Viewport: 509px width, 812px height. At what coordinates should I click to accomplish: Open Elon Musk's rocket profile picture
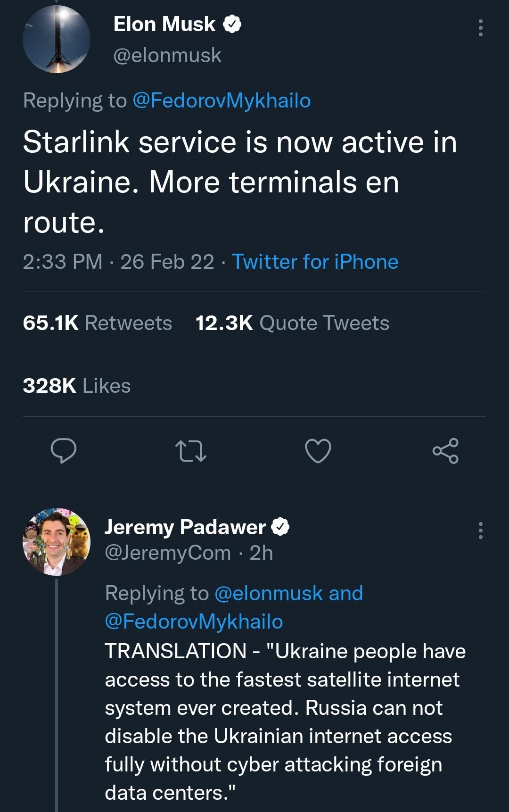[57, 39]
